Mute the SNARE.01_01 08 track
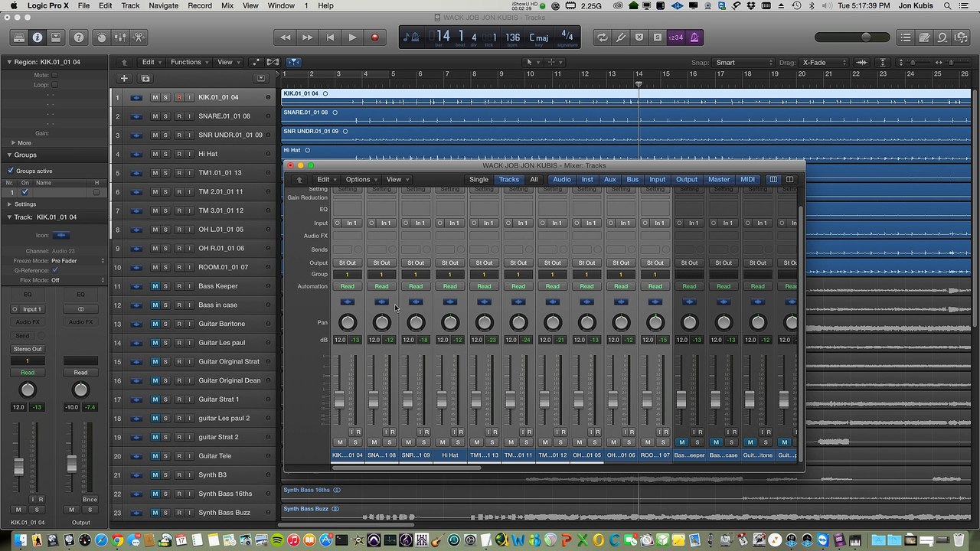Screen dimensions: 980x551 tap(155, 116)
